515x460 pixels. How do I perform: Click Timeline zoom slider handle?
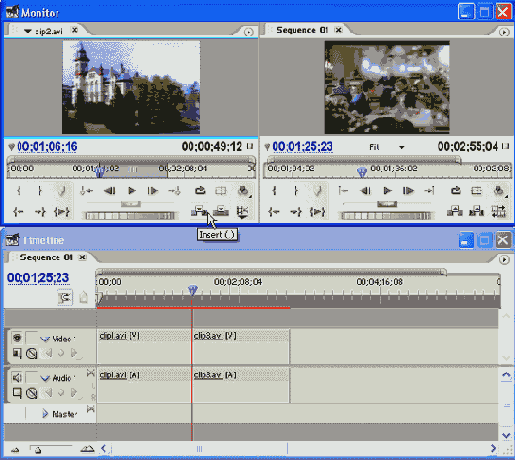(38, 451)
